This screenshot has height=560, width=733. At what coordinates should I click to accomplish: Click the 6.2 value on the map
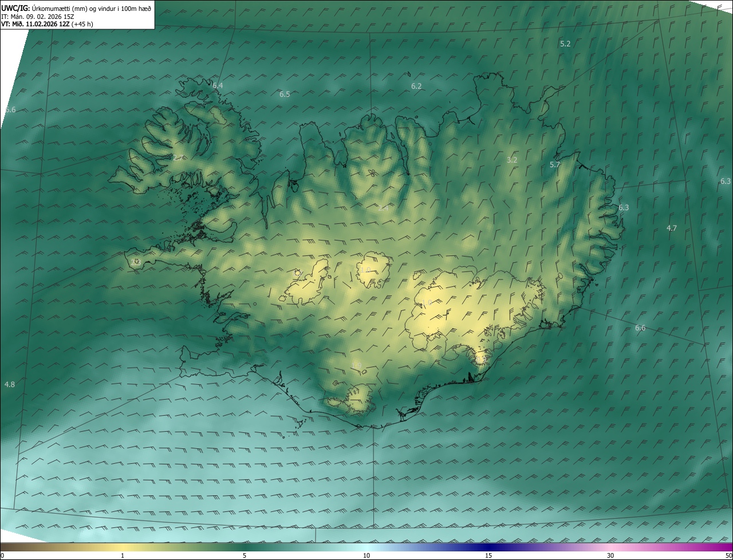(416, 86)
